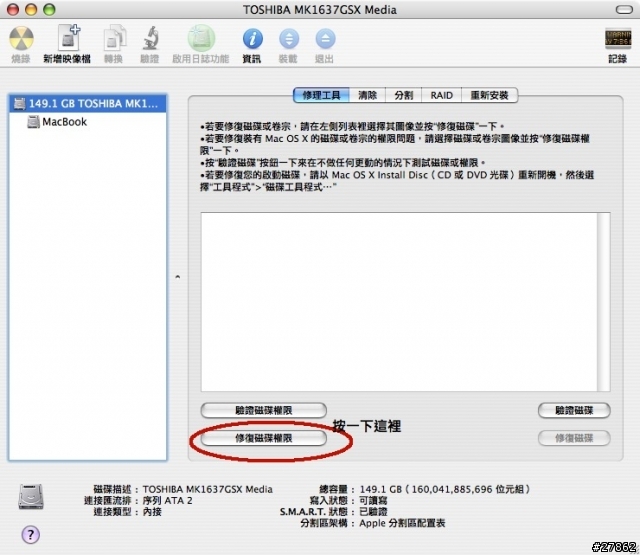Viewport: 640px width, 555px height.
Task: Click the Burn (燒錄) toolbar icon
Action: [21, 38]
